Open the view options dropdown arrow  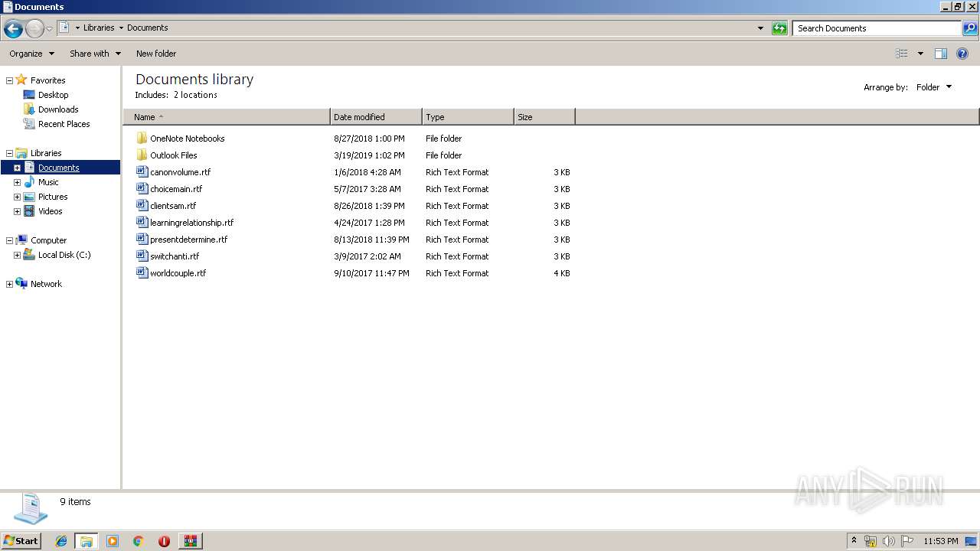920,54
